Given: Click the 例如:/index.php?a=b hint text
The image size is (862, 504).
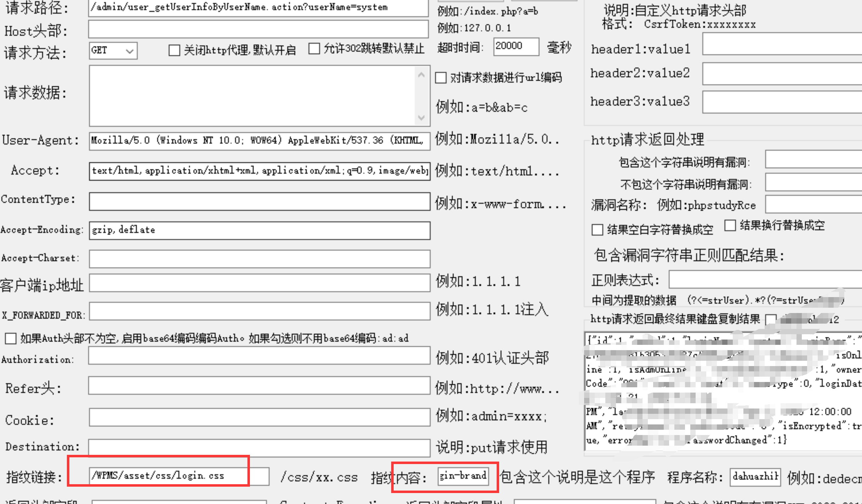Looking at the screenshot, I should point(488,11).
